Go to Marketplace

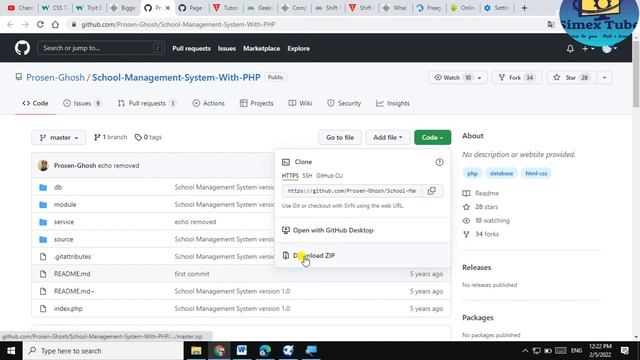click(x=262, y=48)
